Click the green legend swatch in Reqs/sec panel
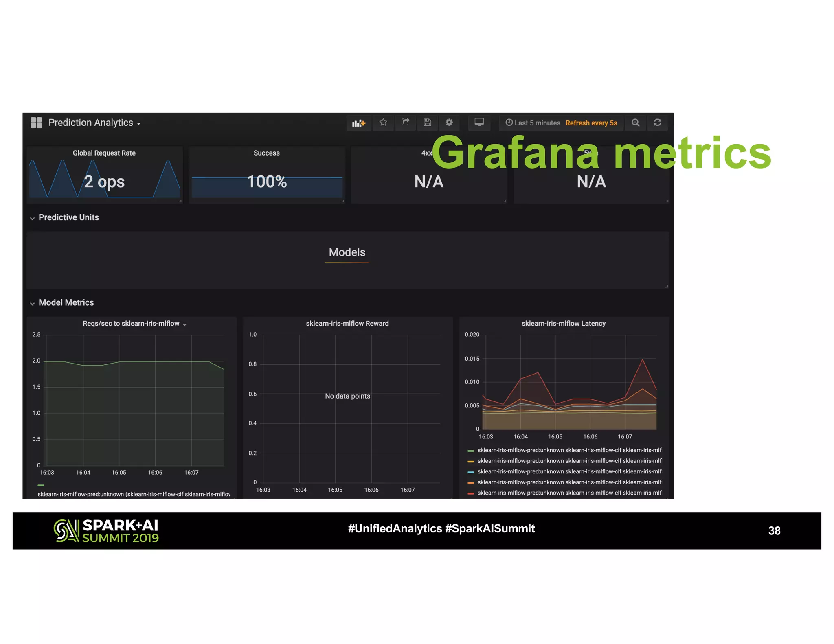This screenshot has width=834, height=644. [x=41, y=485]
